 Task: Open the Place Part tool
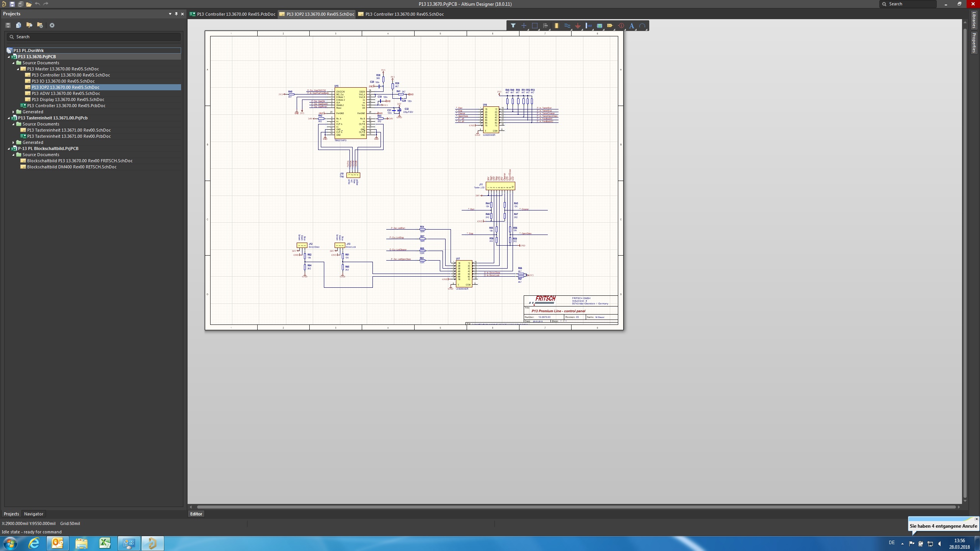[556, 26]
